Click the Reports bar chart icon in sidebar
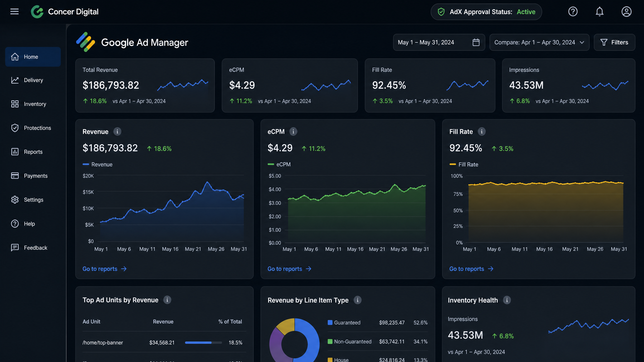Viewport: 644px width, 362px height. pos(15,152)
